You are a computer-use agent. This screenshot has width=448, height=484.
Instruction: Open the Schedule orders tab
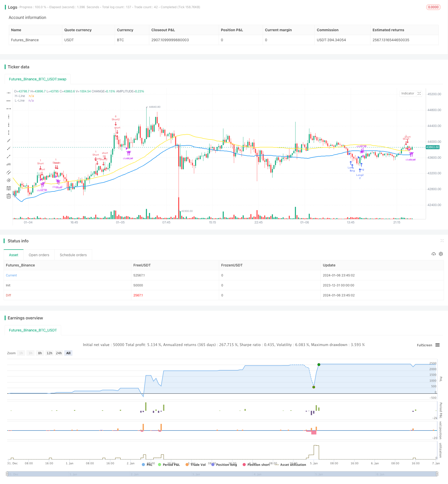[x=73, y=255]
